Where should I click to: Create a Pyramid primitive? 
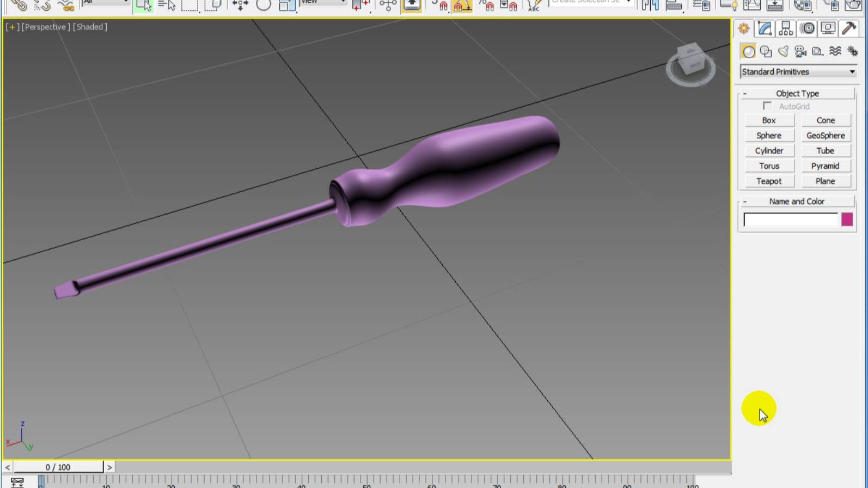point(826,166)
